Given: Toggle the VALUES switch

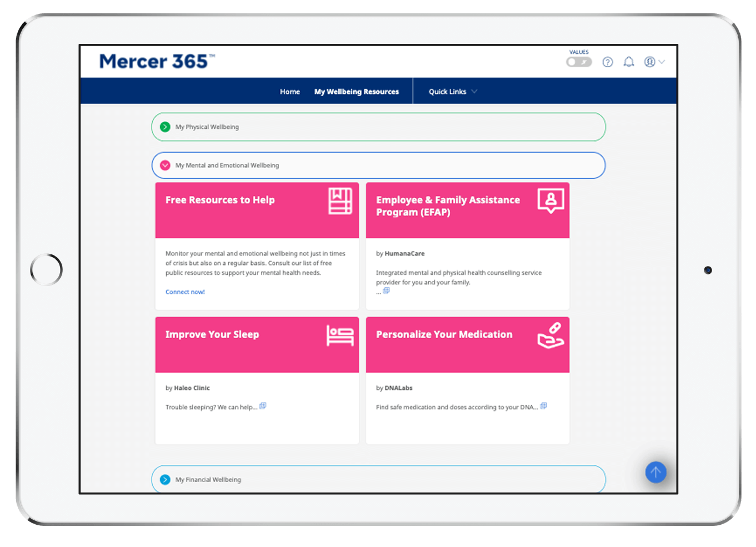Looking at the screenshot, I should coord(579,62).
